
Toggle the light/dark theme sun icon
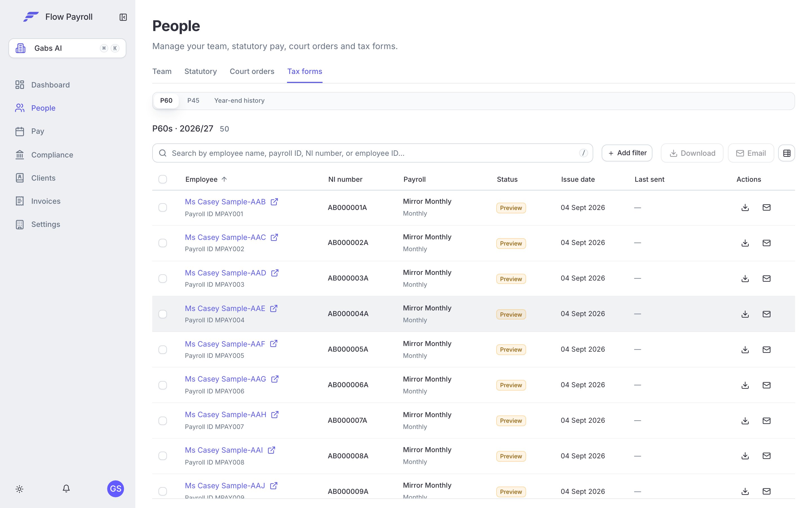coord(19,489)
